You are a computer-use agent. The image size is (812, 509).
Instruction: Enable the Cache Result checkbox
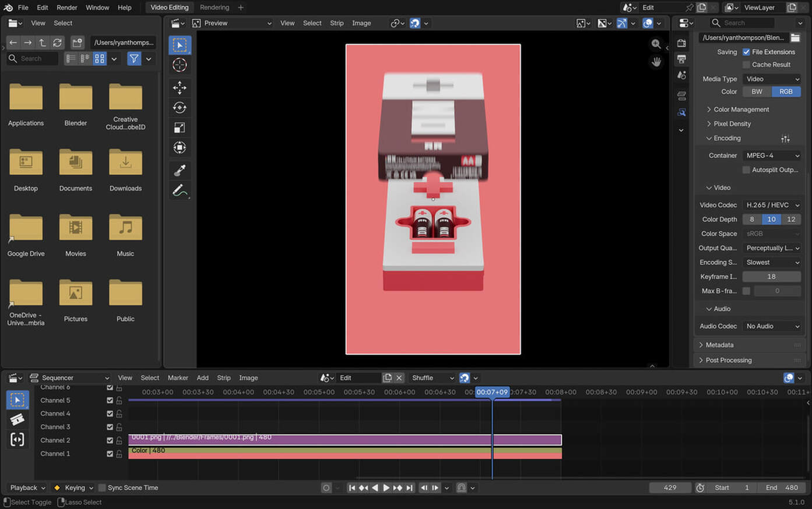point(746,65)
